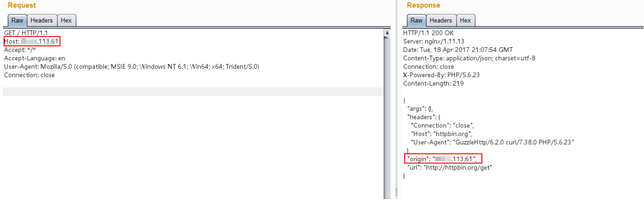The image size is (644, 204).
Task: Click the divider between Request and Response panes
Action: [396, 112]
